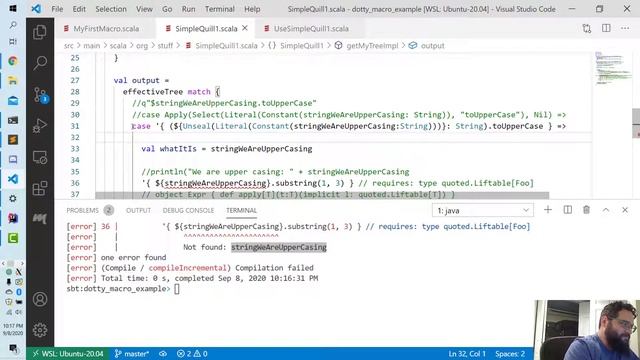Split the editor to the right

coord(606,28)
